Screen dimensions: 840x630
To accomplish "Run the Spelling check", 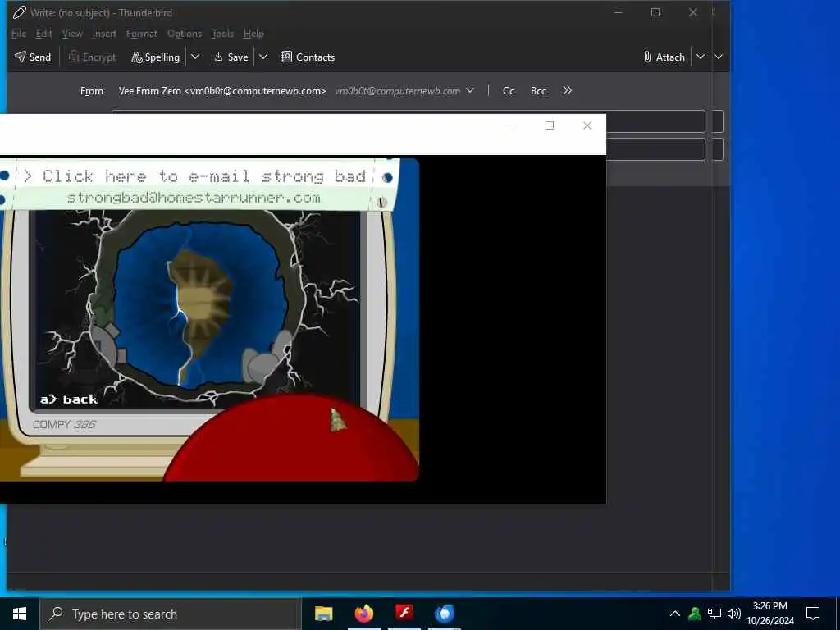I will [155, 57].
